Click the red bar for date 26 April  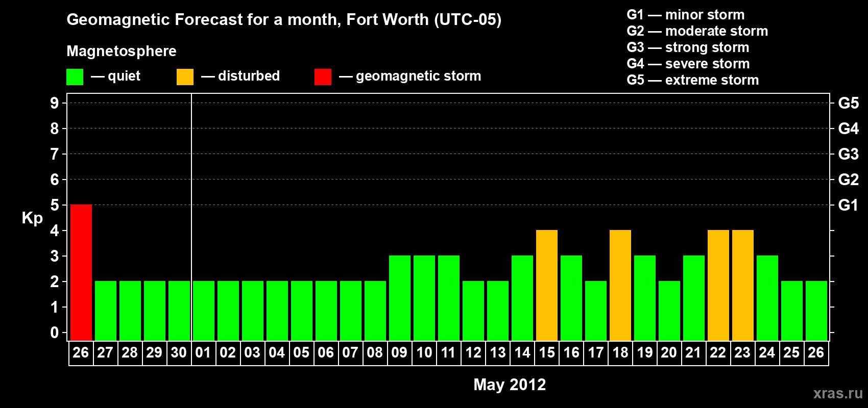(x=81, y=272)
